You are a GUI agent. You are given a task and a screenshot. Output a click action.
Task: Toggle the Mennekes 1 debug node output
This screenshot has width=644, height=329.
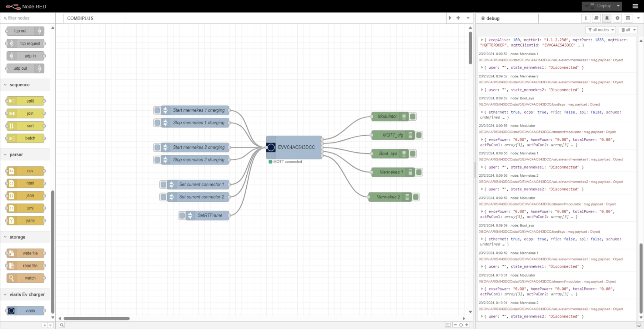click(419, 172)
